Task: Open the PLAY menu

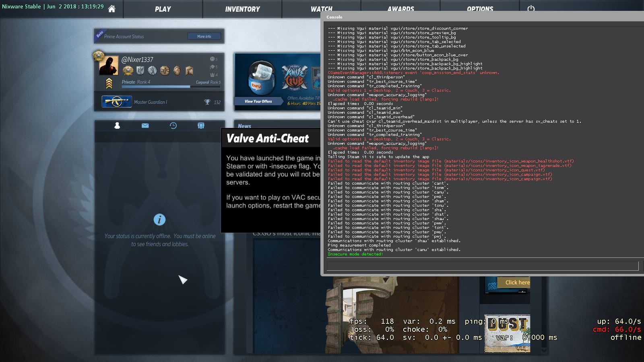Action: 163,9
